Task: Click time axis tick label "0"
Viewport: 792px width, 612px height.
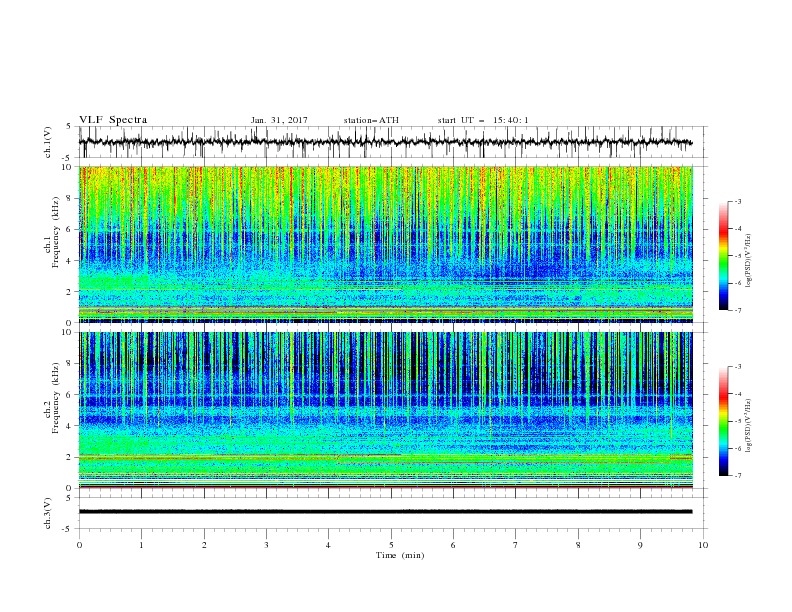Action: point(79,545)
